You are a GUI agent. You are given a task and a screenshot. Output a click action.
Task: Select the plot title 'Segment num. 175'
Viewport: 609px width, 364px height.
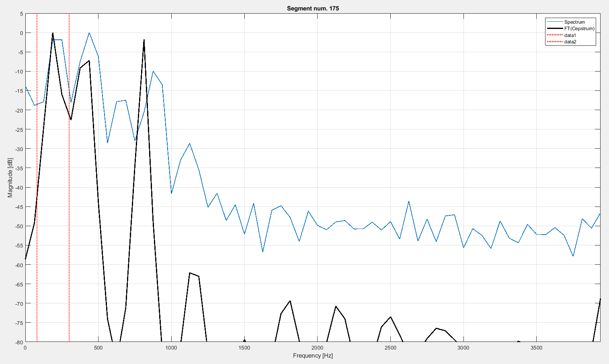click(x=313, y=8)
